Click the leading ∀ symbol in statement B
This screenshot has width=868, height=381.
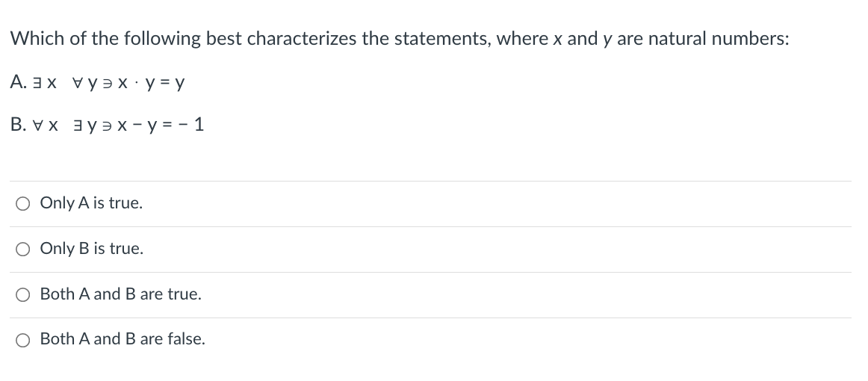coord(37,126)
